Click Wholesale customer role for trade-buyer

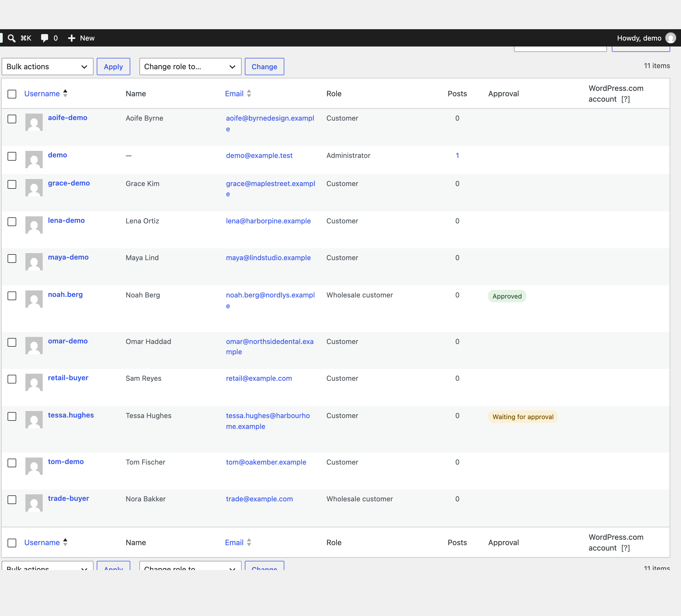pyautogui.click(x=359, y=499)
